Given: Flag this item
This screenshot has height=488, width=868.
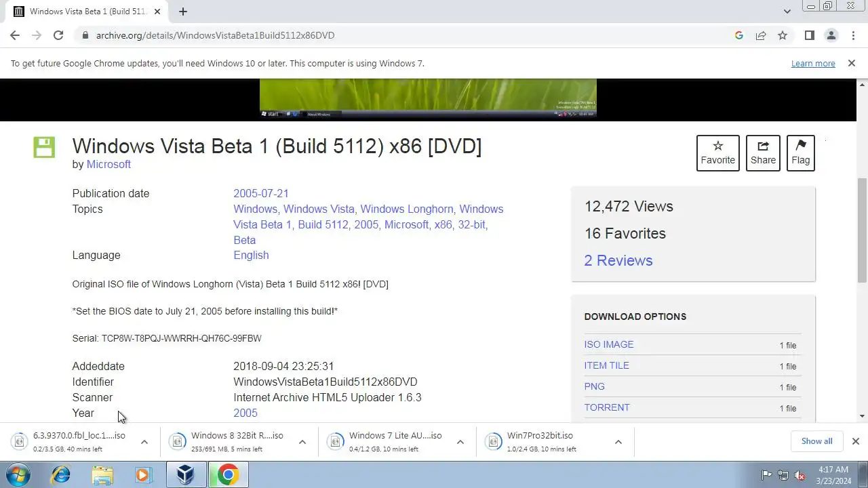Looking at the screenshot, I should coord(800,153).
